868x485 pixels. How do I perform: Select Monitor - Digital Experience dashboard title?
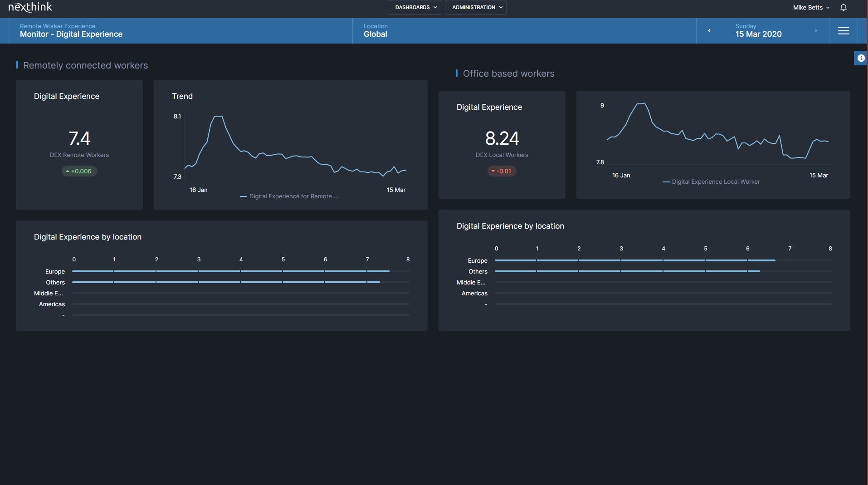[x=71, y=34]
